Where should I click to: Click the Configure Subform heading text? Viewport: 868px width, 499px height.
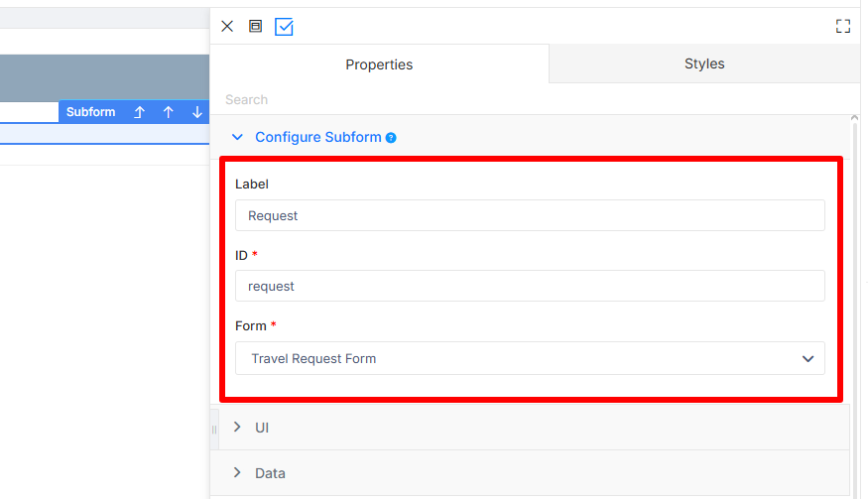[x=318, y=137]
